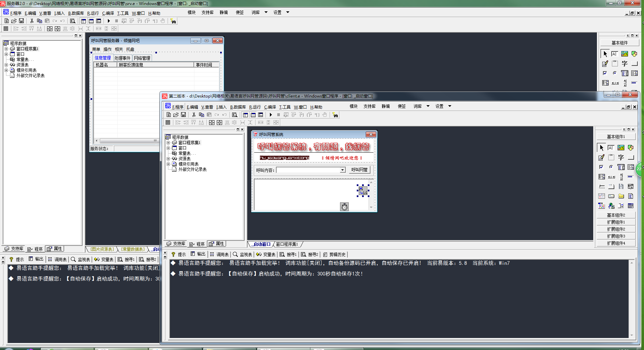Open 剪辑历史 tab in client.e output

coord(334,254)
